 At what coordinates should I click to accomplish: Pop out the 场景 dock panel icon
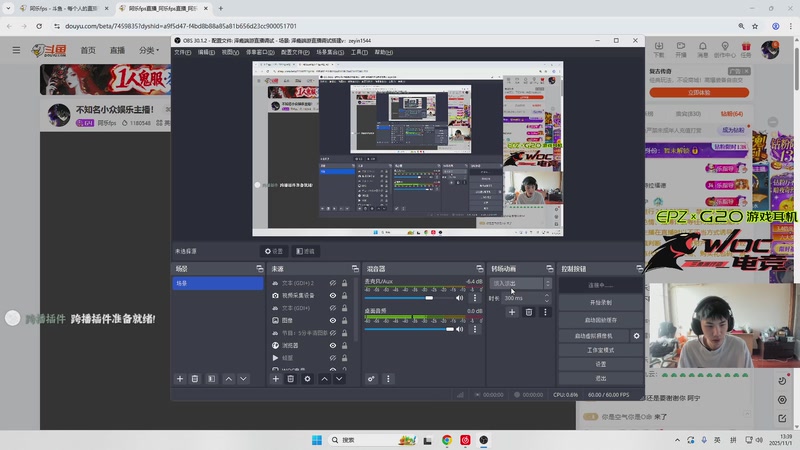259,268
